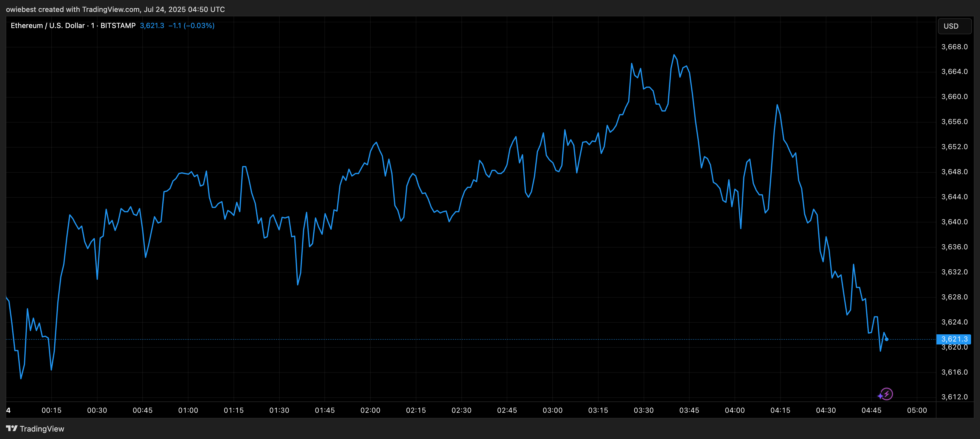This screenshot has width=980, height=439.
Task: Click the 00:30 time axis label
Action: 97,410
